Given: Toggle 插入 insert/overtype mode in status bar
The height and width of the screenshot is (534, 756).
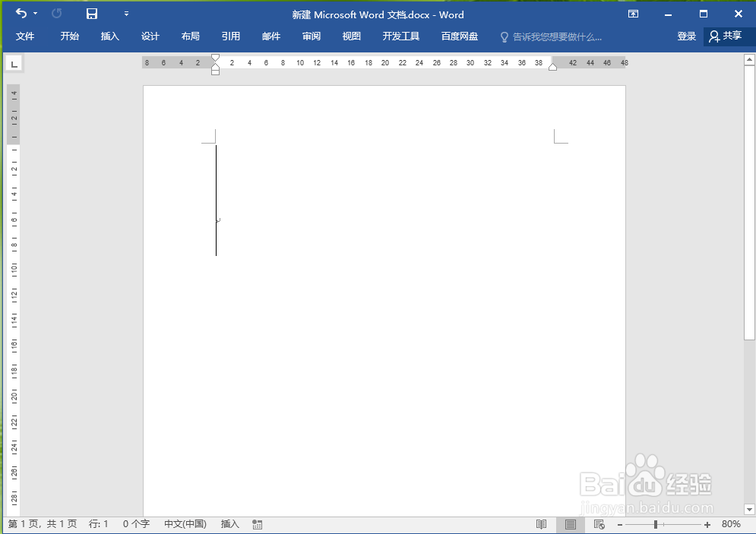Looking at the screenshot, I should click(x=230, y=524).
